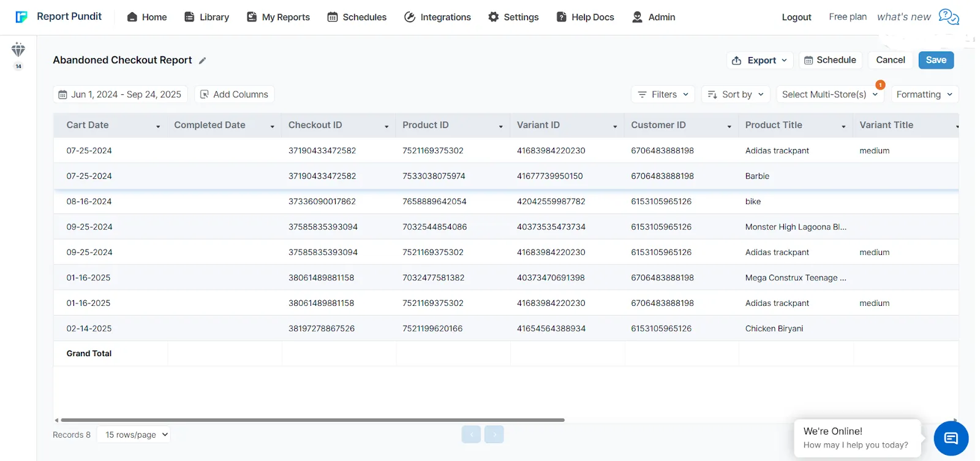Viewport: 980px width, 461px height.
Task: Click the what's new link
Action: click(x=904, y=17)
